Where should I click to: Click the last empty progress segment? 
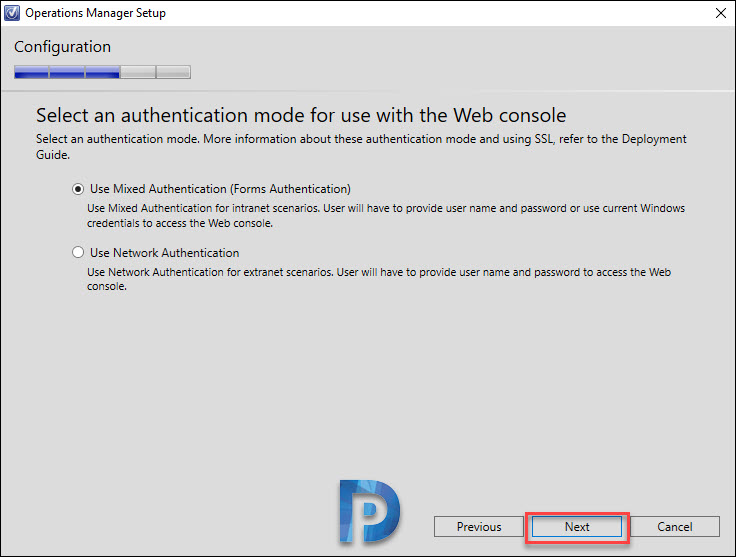click(x=173, y=72)
